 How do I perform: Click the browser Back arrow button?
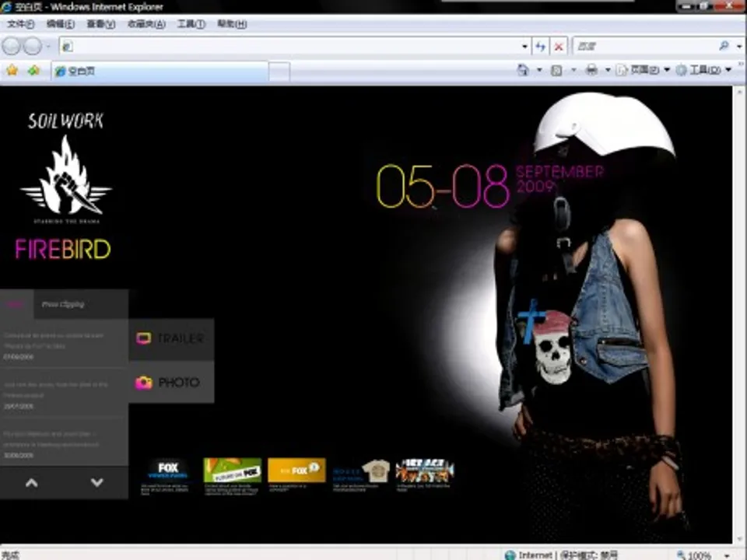click(12, 47)
